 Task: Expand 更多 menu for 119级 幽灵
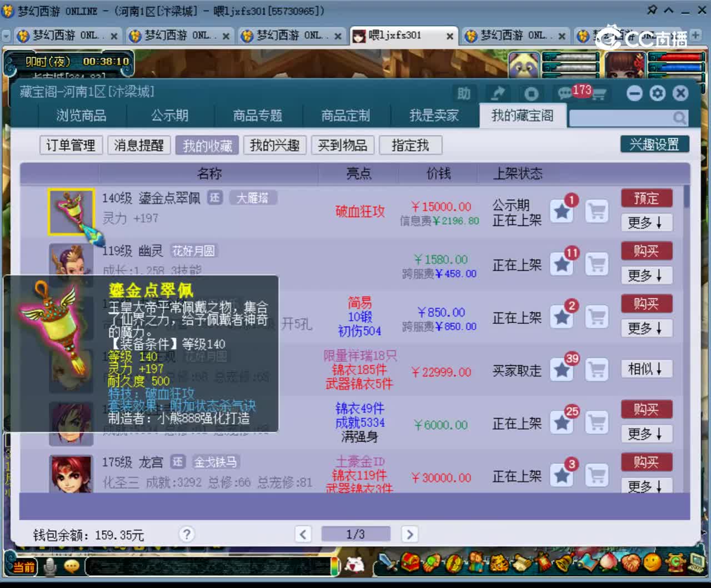[647, 275]
